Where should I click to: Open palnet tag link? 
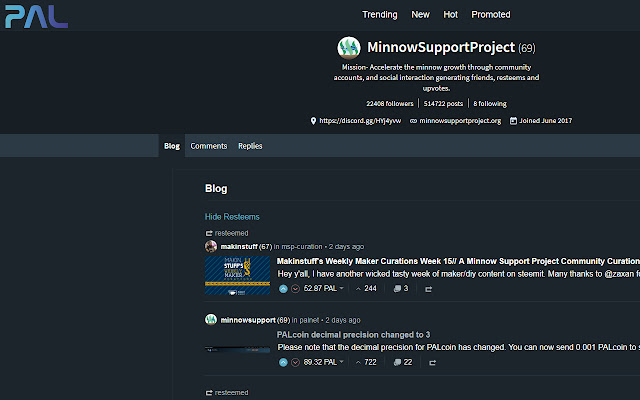click(309, 320)
